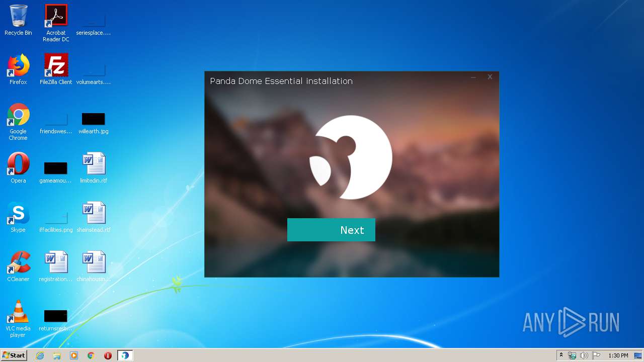The width and height of the screenshot is (644, 362).
Task: Open Chrome from the taskbar
Action: (x=91, y=355)
